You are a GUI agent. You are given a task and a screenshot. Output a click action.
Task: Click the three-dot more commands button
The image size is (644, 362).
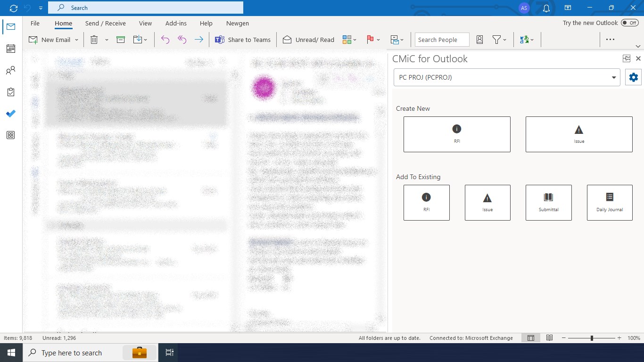[611, 40]
